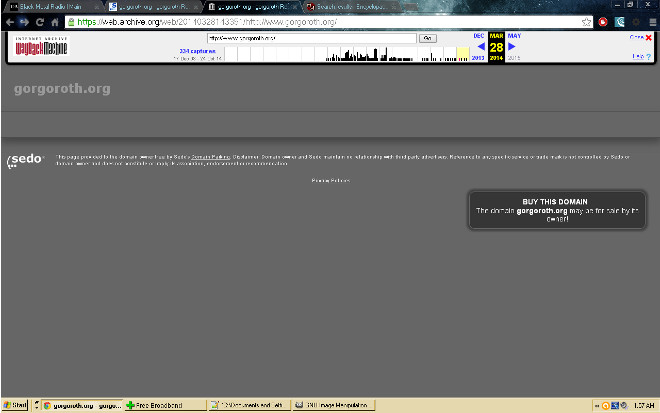Open the Privacy Policy link

(330, 181)
